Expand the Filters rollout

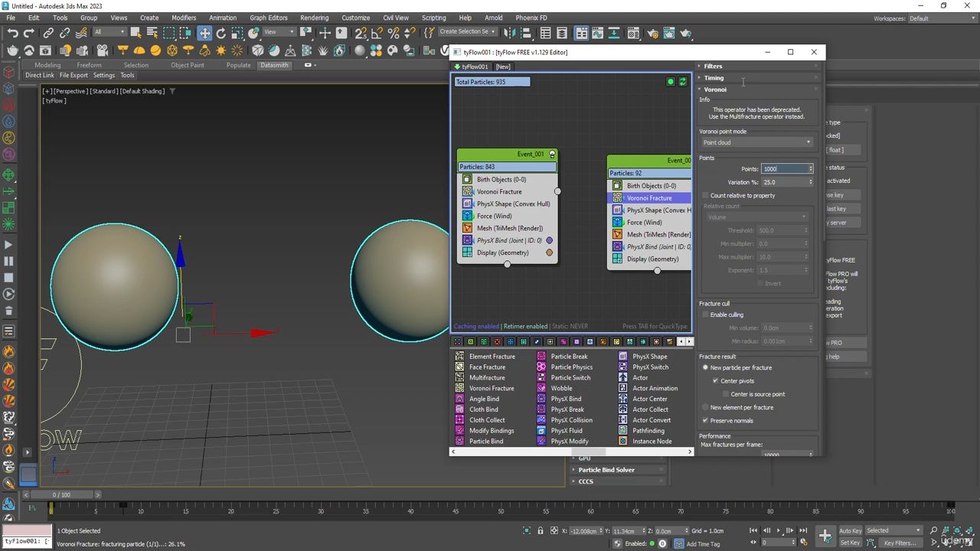[x=713, y=66]
